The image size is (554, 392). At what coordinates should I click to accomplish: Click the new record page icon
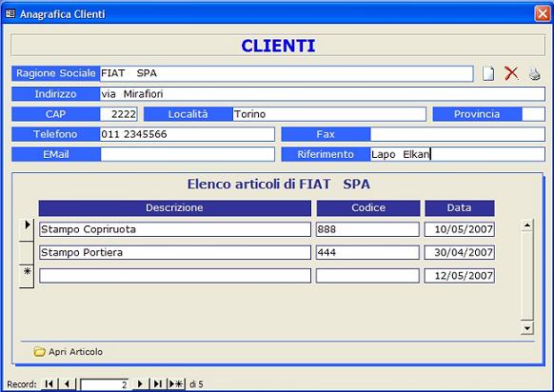(x=488, y=73)
